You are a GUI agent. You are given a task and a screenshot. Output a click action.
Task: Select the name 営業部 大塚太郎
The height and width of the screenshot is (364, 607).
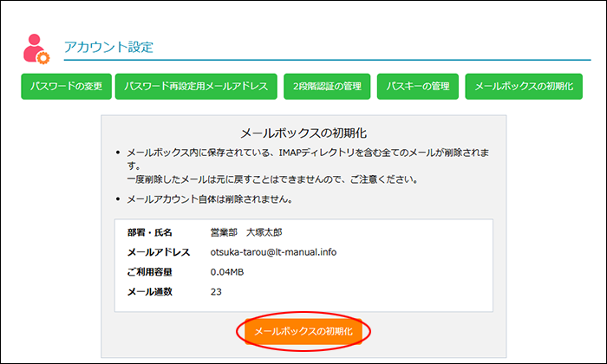(x=248, y=232)
